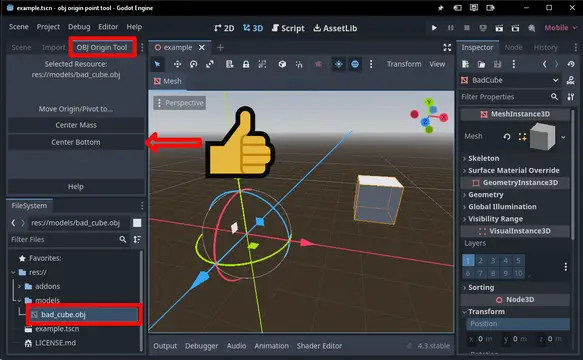Open dock options next to OBJ Origin Tool
583x360 pixels.
(x=142, y=47)
